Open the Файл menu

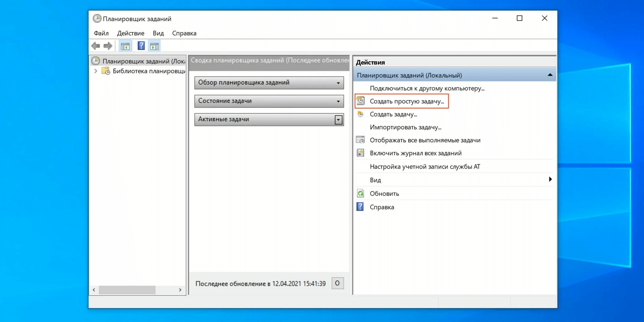pyautogui.click(x=101, y=33)
